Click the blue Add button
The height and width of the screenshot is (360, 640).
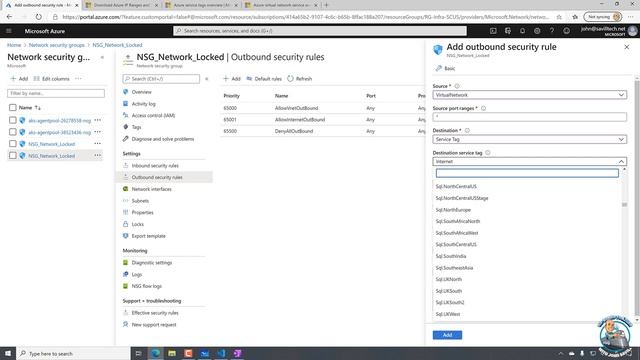coord(447,335)
